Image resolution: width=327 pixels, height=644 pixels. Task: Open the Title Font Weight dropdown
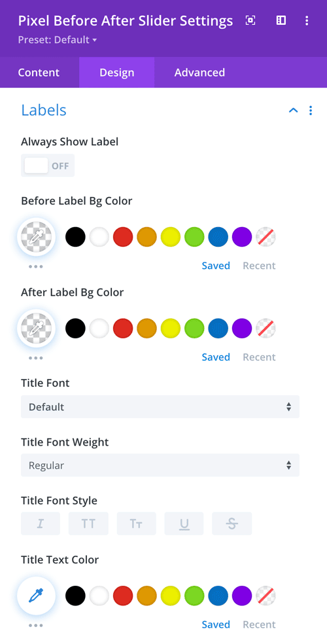[160, 465]
